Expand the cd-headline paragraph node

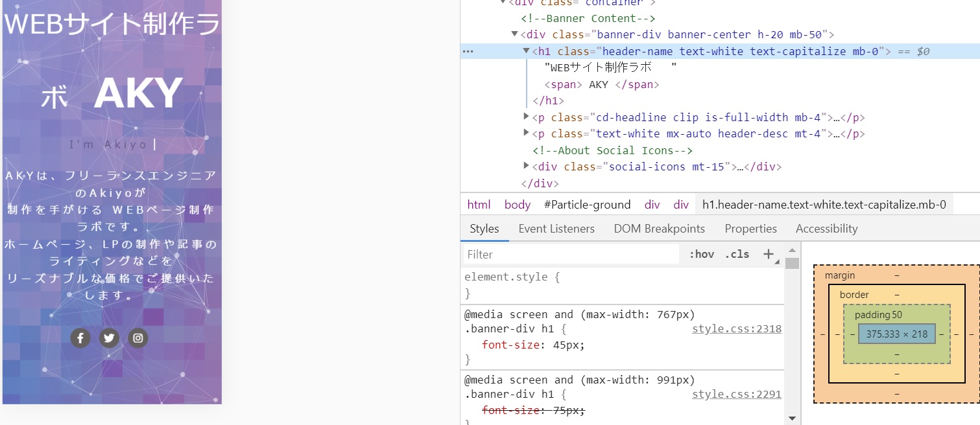[526, 117]
